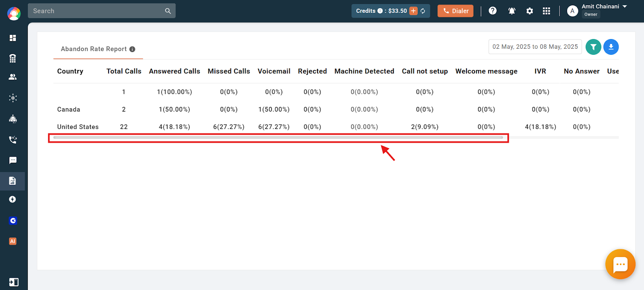
Task: Click the IVR column header
Action: [x=540, y=71]
